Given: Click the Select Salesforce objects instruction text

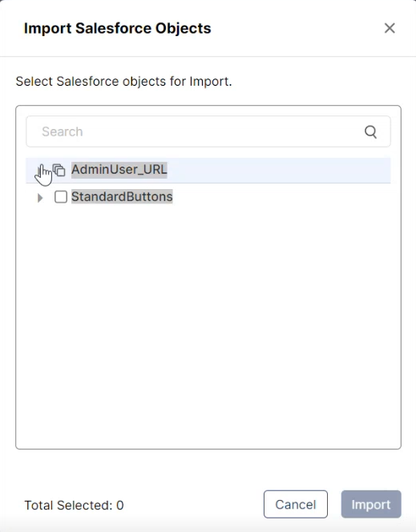Looking at the screenshot, I should tap(124, 82).
